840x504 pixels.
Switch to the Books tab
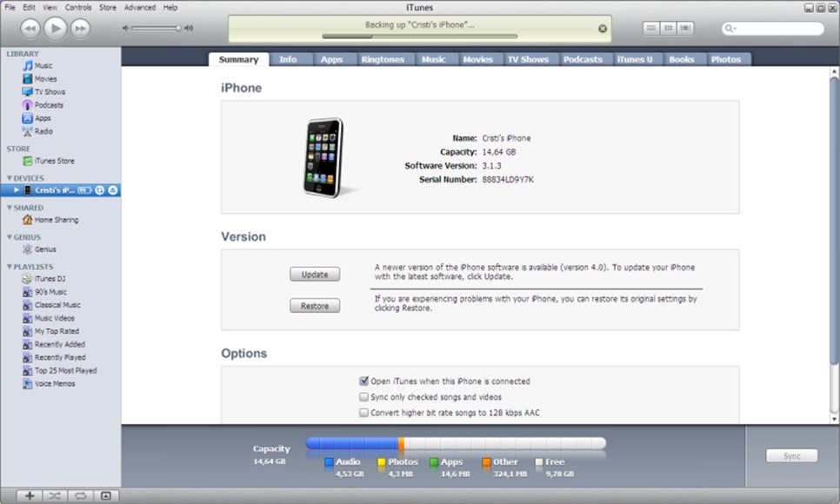682,59
